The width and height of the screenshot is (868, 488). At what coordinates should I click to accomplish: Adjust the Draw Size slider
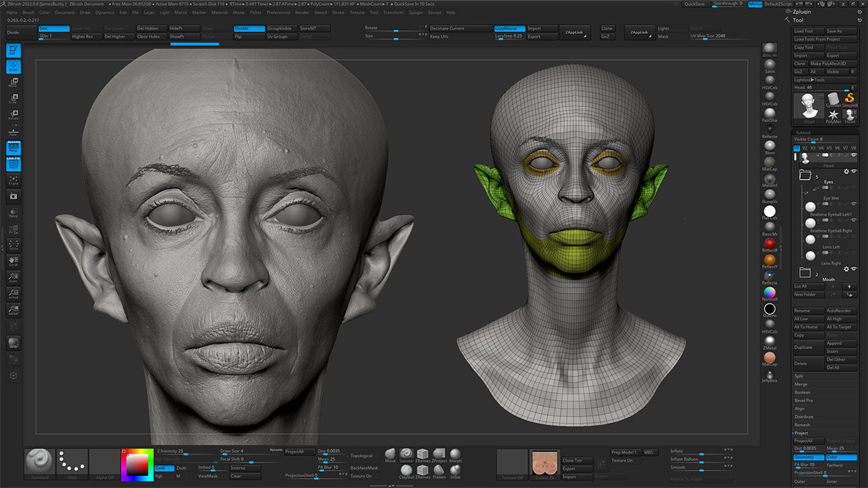pyautogui.click(x=250, y=452)
